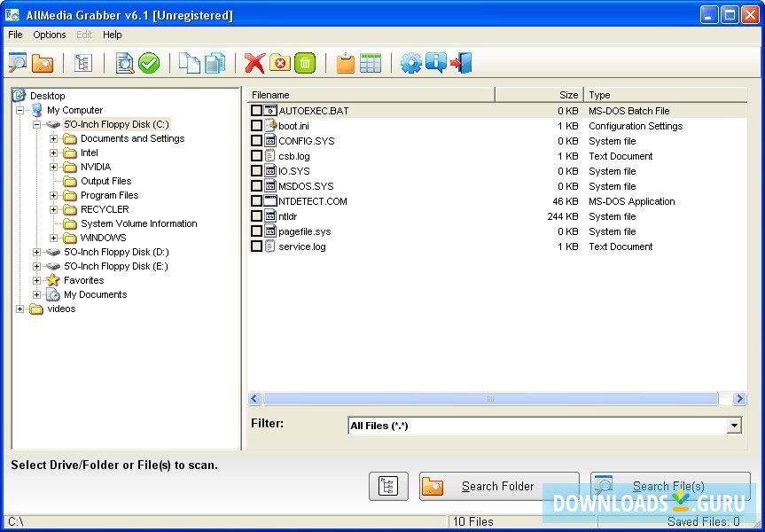Sort by Type column header
The image size is (765, 532).
(666, 95)
